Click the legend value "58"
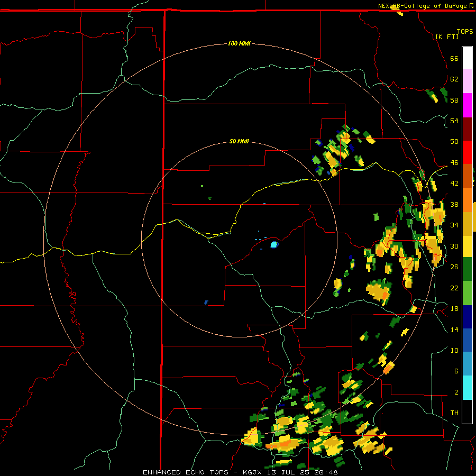 [x=454, y=100]
